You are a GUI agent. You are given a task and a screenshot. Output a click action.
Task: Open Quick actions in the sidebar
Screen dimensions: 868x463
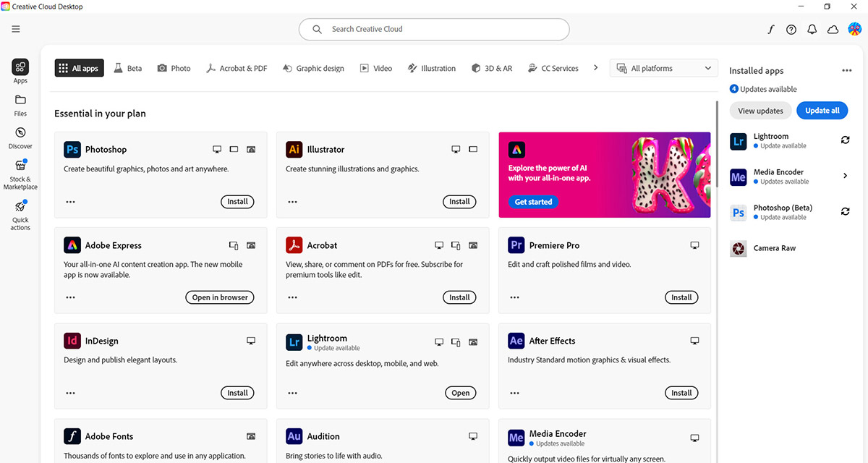pos(20,216)
